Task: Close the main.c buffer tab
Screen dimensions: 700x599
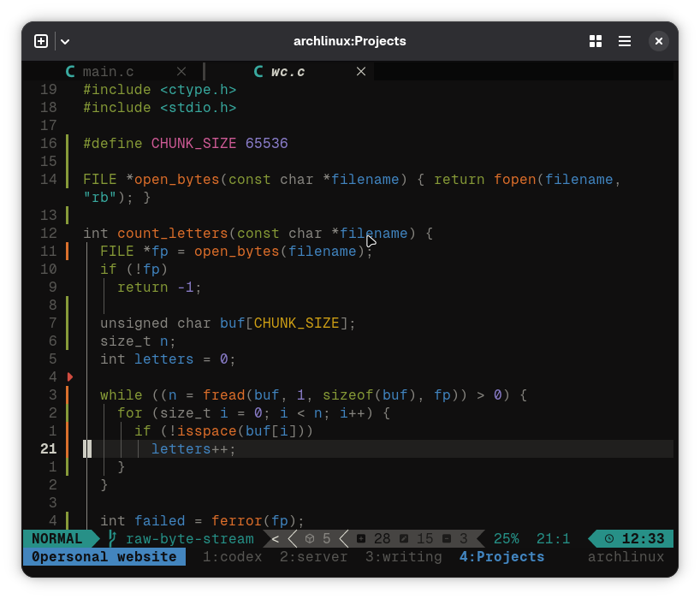Action: [181, 71]
